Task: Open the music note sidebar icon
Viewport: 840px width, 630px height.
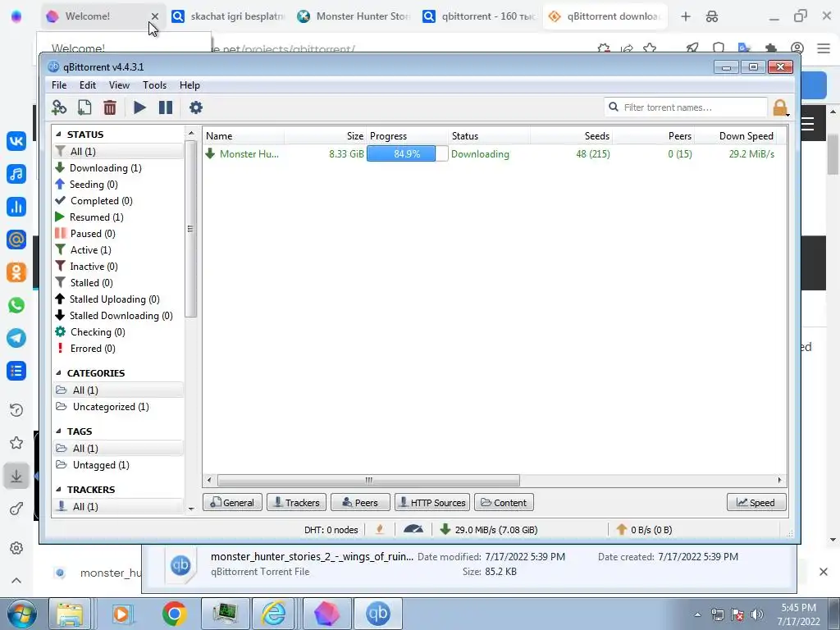Action: click(16, 174)
